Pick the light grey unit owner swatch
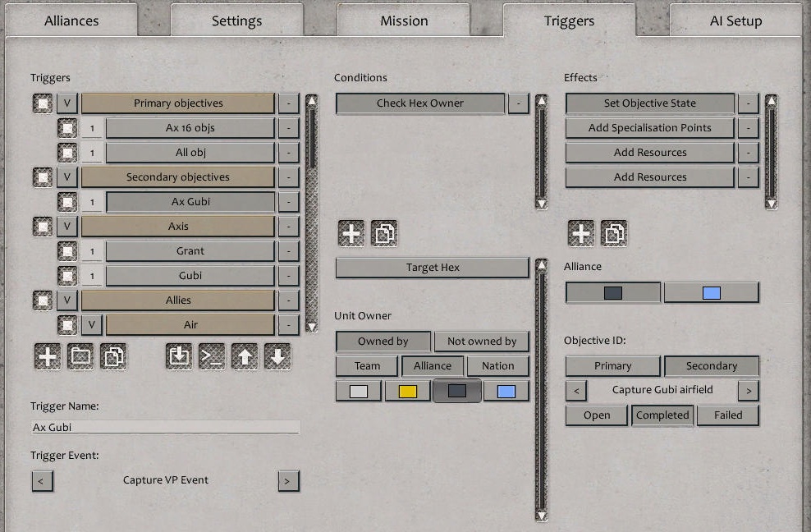Image resolution: width=811 pixels, height=532 pixels. click(x=359, y=392)
